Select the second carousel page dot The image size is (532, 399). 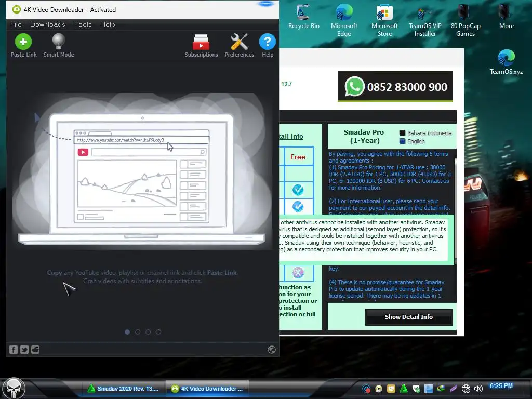coord(137,332)
